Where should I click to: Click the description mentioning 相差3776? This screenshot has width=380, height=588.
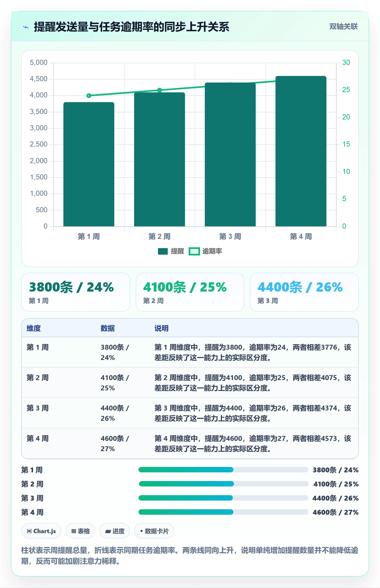(x=253, y=352)
